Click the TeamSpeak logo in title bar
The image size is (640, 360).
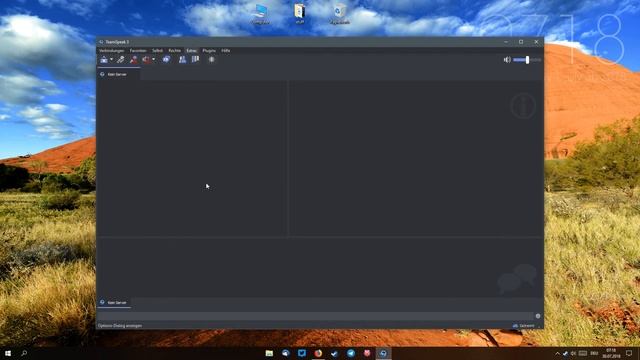pos(101,42)
